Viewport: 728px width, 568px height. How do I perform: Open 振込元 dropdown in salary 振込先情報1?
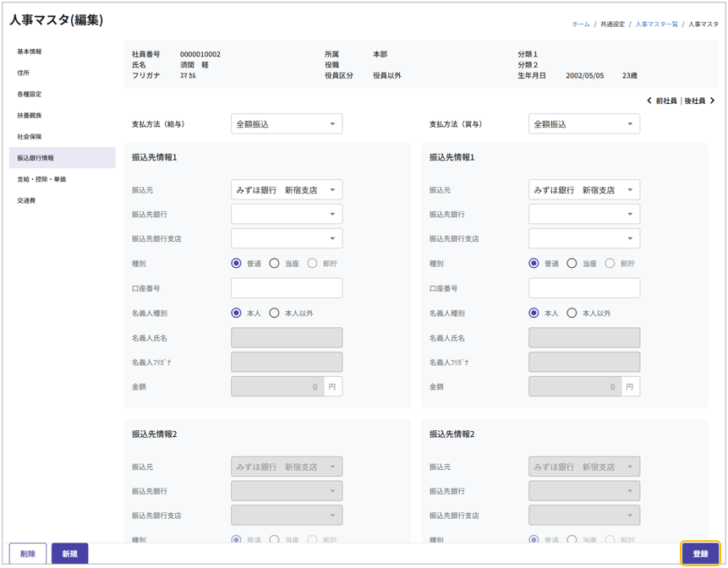click(x=287, y=190)
